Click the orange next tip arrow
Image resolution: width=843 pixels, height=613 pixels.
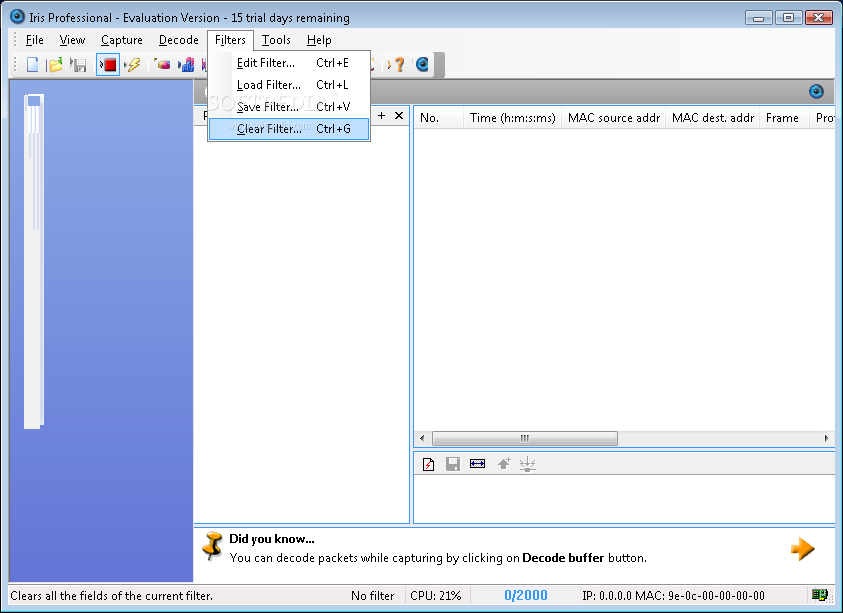pyautogui.click(x=803, y=549)
